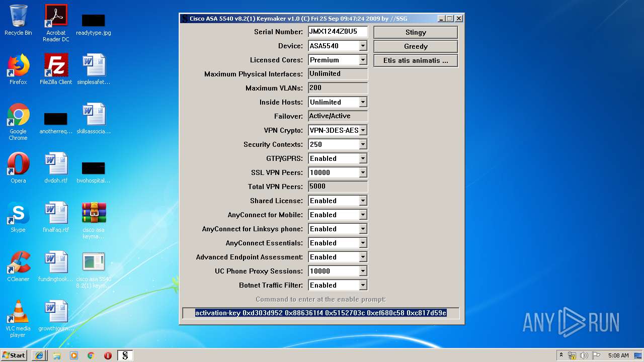
Task: Select the anotherreq... desktop file
Action: pyautogui.click(x=56, y=123)
